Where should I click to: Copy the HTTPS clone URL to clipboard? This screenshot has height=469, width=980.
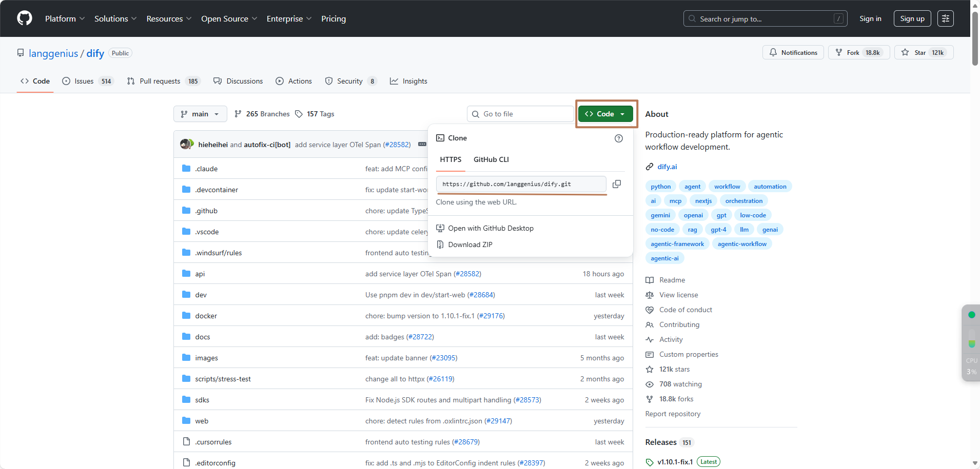coord(617,184)
